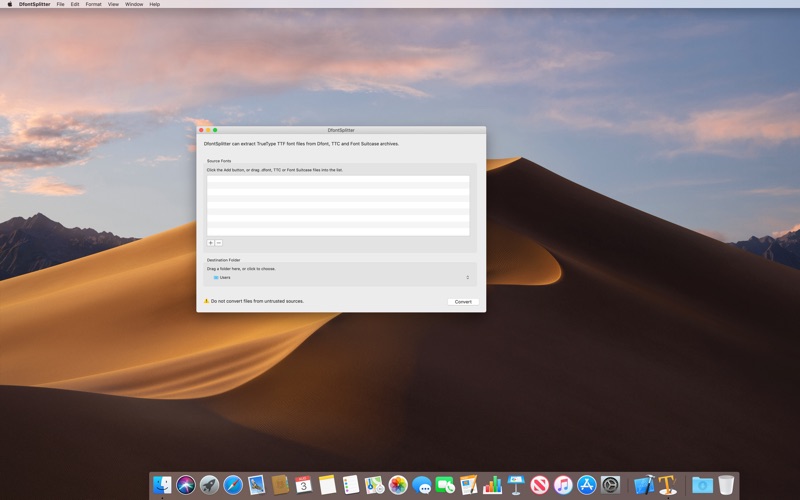Open Reminders icon in the Dock
Viewport: 800px width, 500px height.
[x=351, y=485]
